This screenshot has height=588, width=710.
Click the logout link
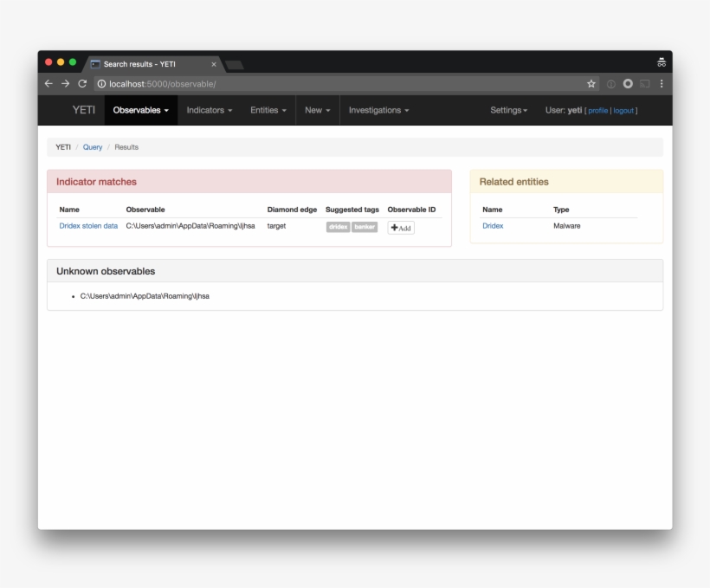[623, 111]
